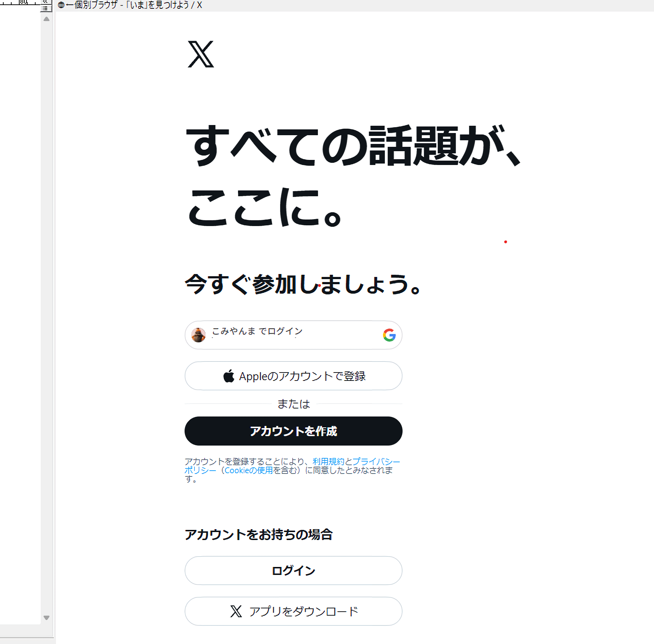Register with Appleのアカウントで登録
The height and width of the screenshot is (644, 654).
click(293, 376)
